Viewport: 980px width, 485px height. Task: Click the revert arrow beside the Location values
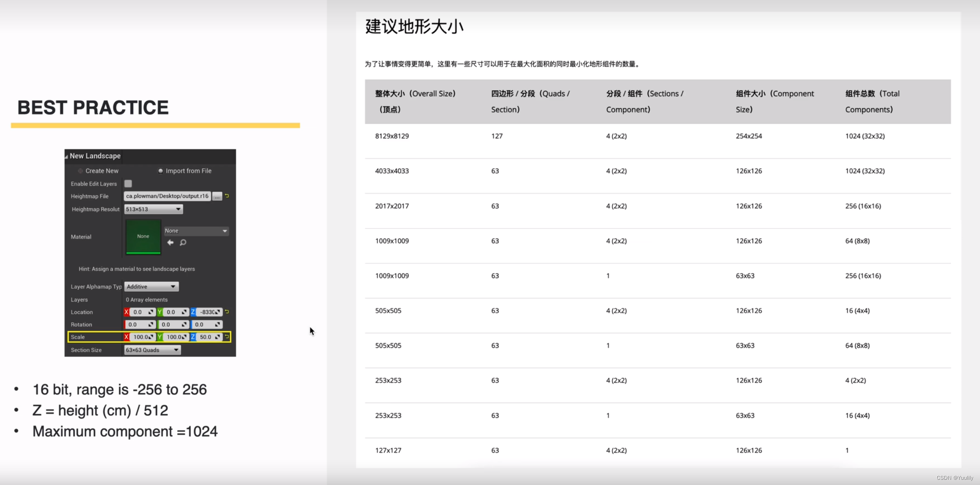pyautogui.click(x=227, y=312)
